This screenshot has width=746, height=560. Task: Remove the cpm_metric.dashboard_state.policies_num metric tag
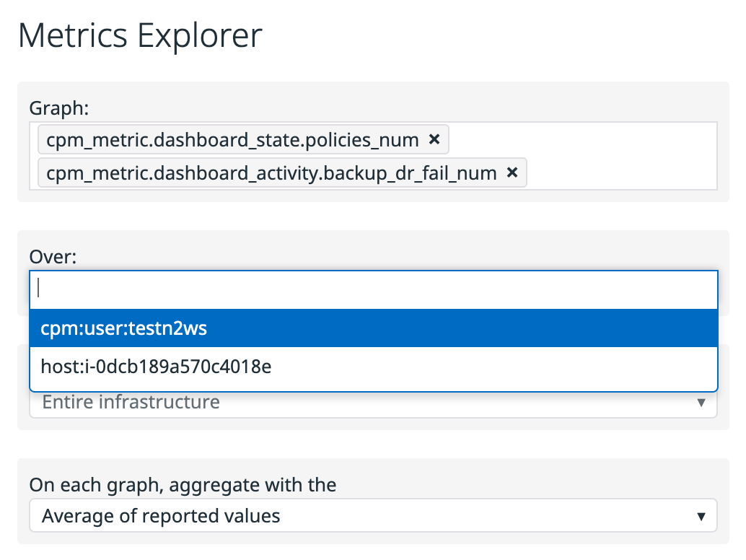(x=434, y=139)
